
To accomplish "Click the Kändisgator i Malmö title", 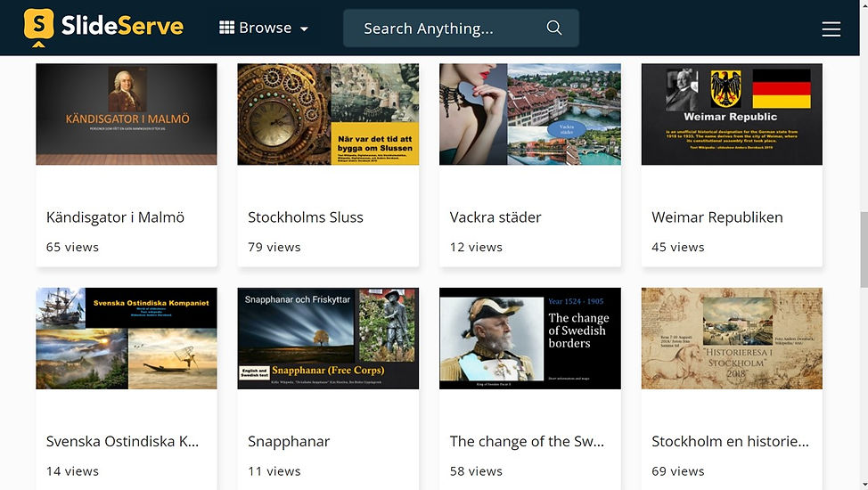I will 115,217.
